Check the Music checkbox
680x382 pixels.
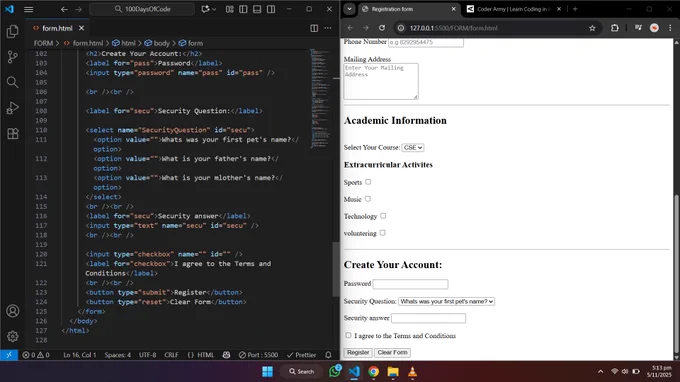(368, 199)
